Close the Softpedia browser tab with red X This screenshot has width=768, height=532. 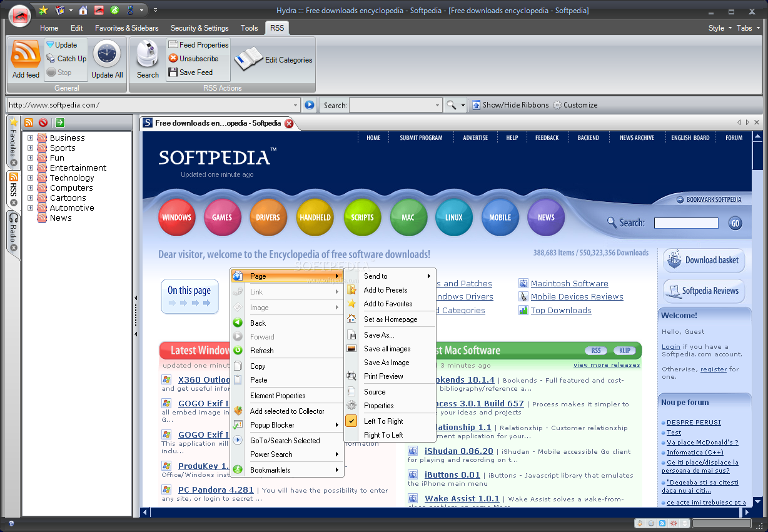click(x=289, y=123)
